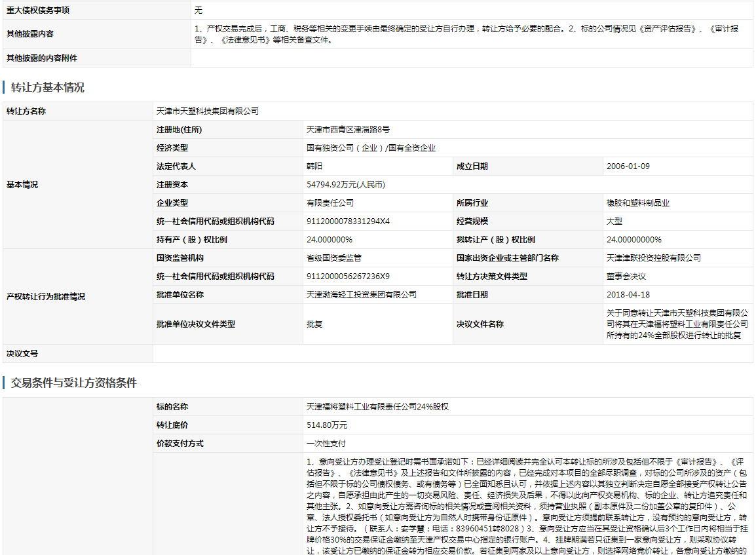Click the value 无 beside 重大债权债务事项
The image size is (756, 555).
coord(198,10)
